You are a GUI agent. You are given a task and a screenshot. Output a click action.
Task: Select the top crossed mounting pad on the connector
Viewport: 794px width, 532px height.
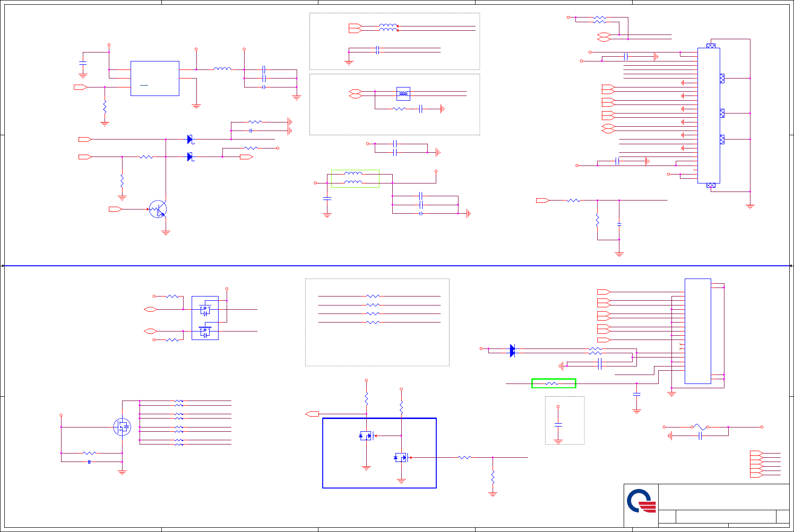[x=711, y=46]
